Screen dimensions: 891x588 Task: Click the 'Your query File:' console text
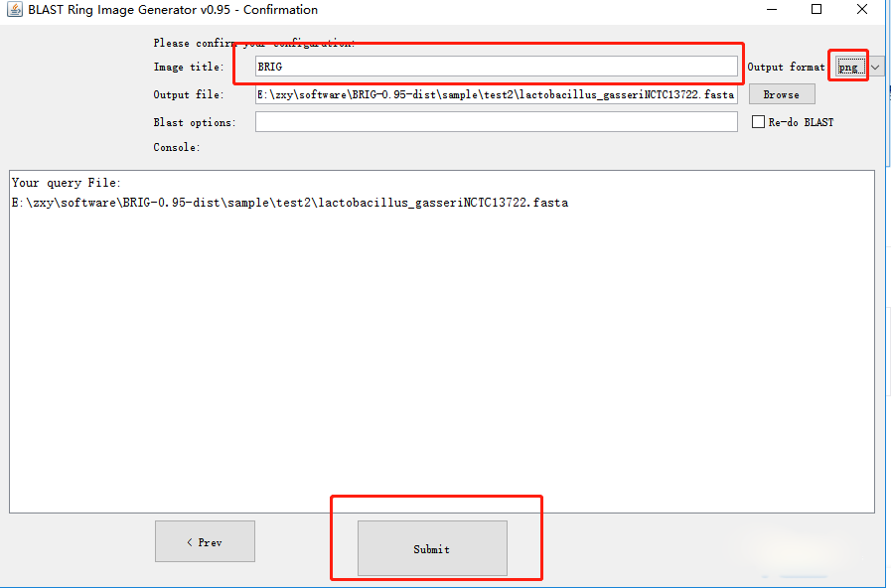click(66, 183)
